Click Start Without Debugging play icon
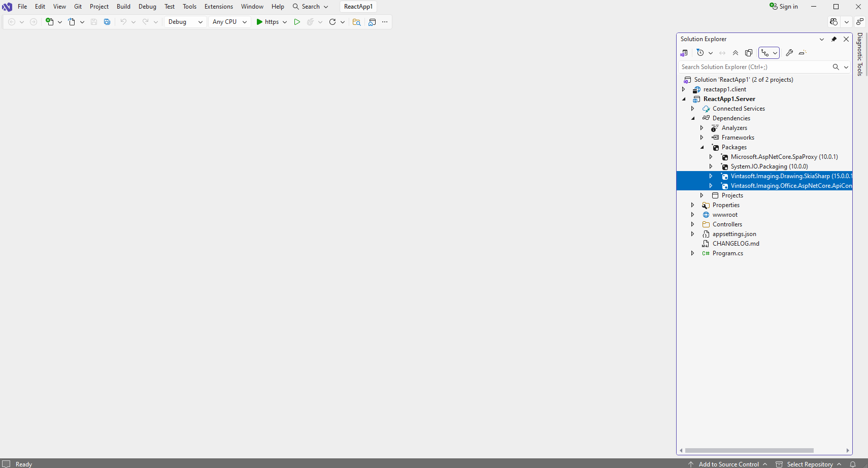This screenshot has width=868, height=468. point(297,22)
